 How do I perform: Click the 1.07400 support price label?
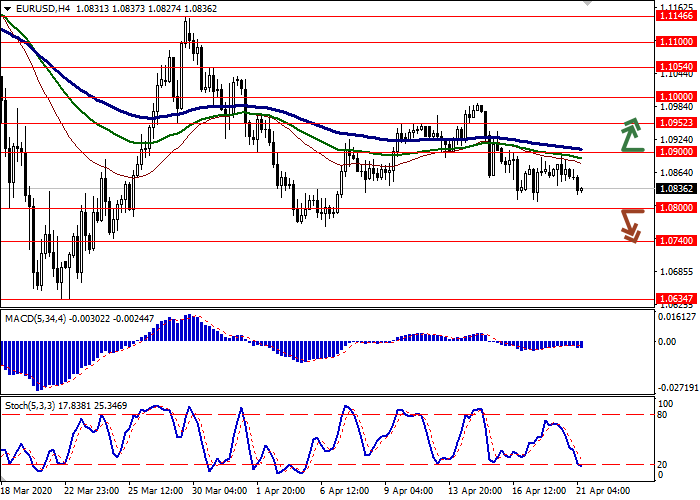675,241
